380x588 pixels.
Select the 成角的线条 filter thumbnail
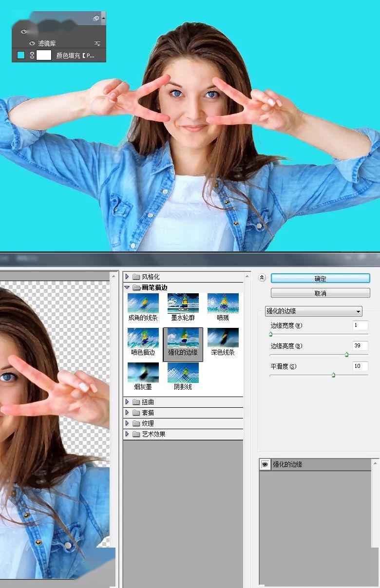pos(143,303)
